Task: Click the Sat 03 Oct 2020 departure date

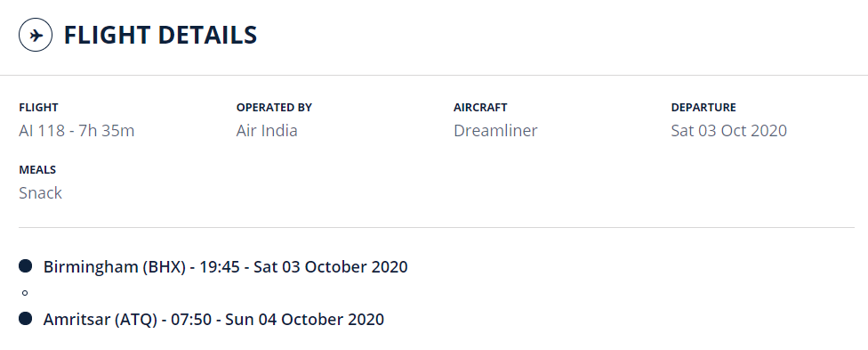Action: click(x=728, y=131)
